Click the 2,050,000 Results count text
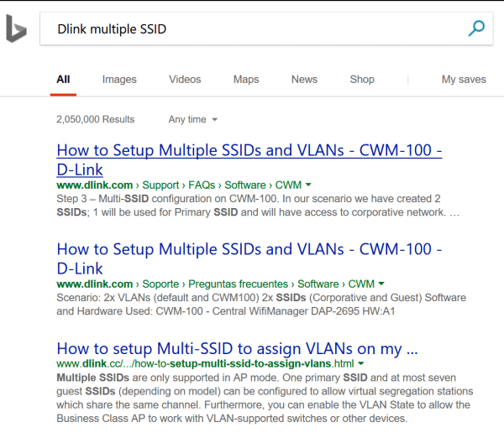The height and width of the screenshot is (438, 504). pyautogui.click(x=96, y=119)
